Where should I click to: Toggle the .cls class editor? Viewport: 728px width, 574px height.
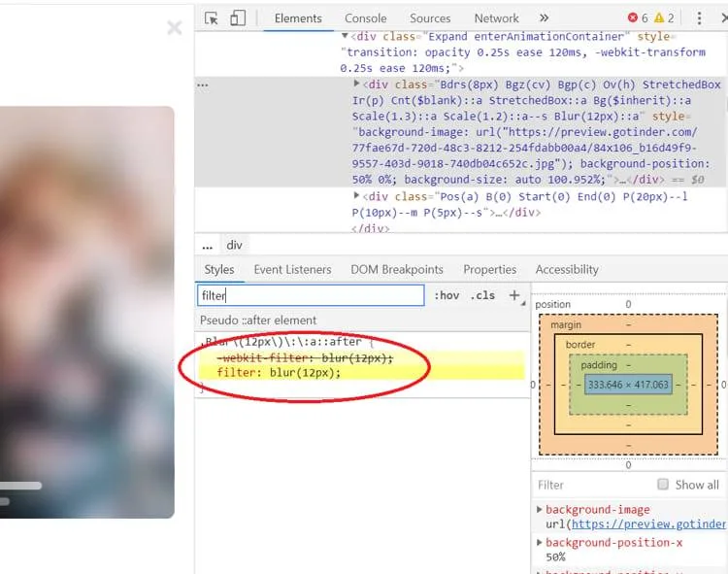(x=482, y=295)
